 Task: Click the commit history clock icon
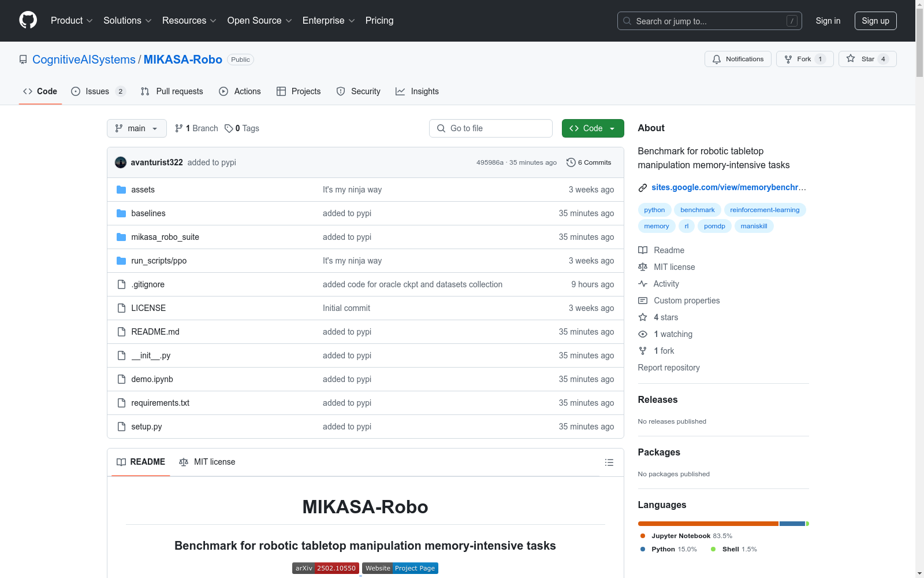[571, 162]
